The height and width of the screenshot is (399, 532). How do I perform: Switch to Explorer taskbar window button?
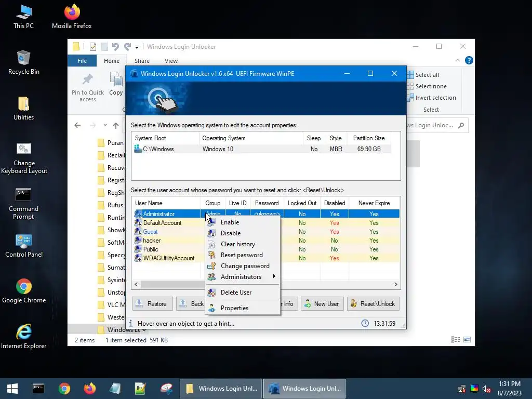(220, 389)
